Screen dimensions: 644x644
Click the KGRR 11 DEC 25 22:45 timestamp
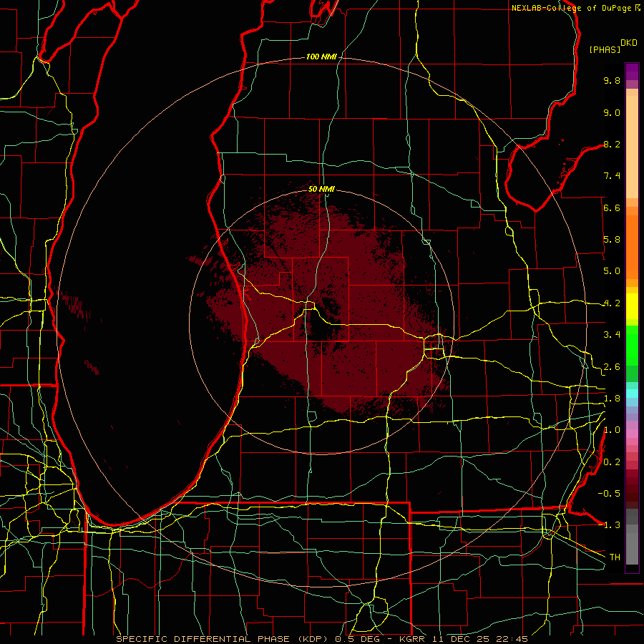(x=464, y=639)
